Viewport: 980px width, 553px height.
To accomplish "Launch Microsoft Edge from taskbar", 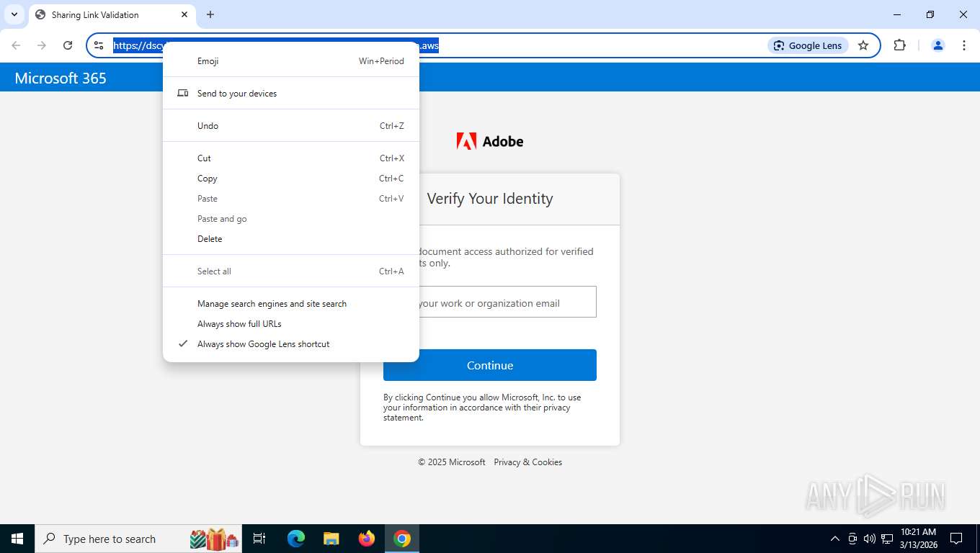I will [x=296, y=539].
